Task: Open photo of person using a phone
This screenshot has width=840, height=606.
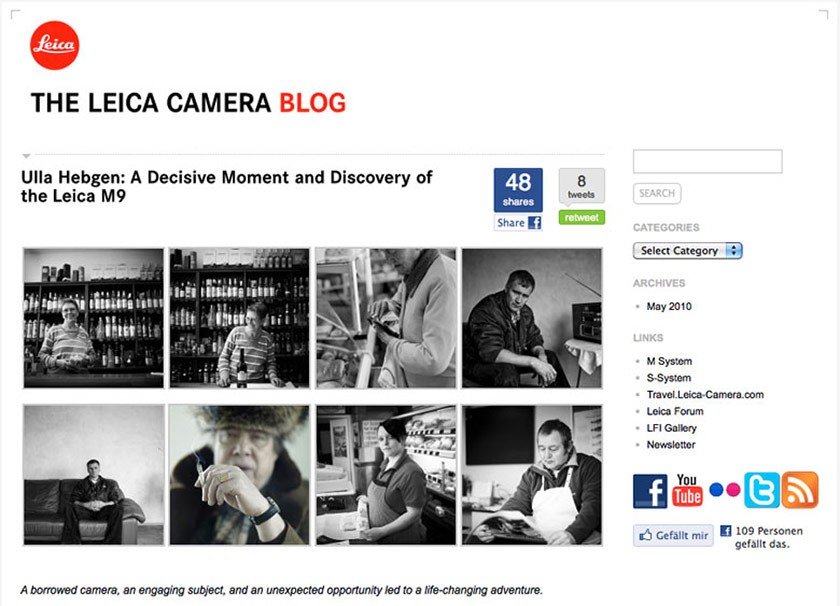Action: coord(386,318)
